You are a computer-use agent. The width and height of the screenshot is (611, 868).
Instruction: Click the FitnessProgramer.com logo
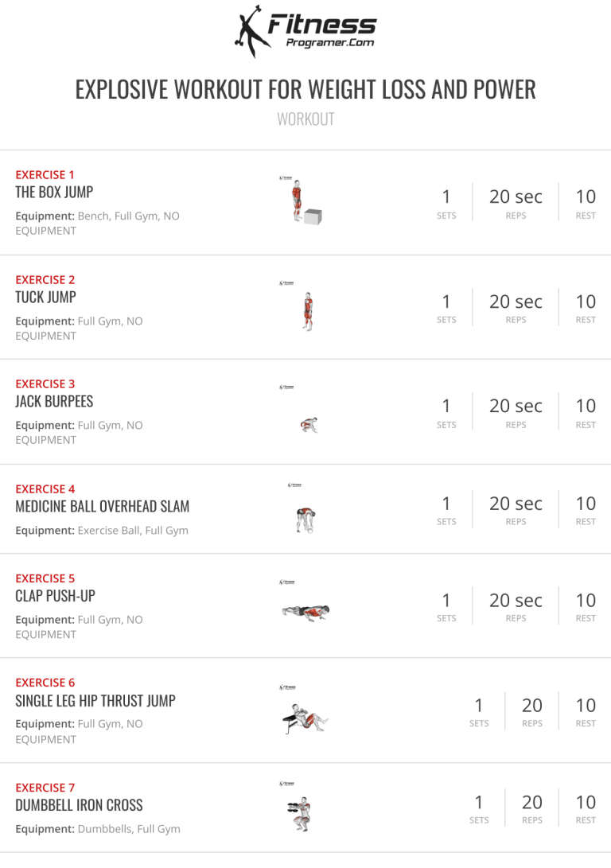pos(305,31)
